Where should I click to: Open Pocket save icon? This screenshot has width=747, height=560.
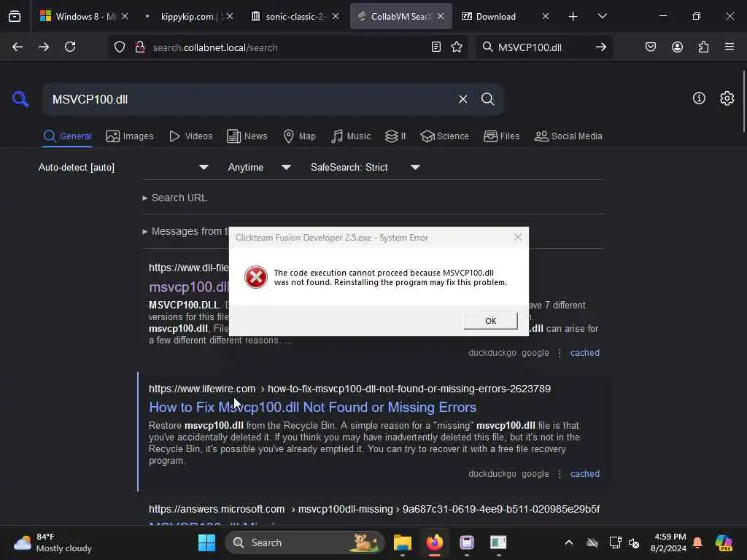coord(650,47)
